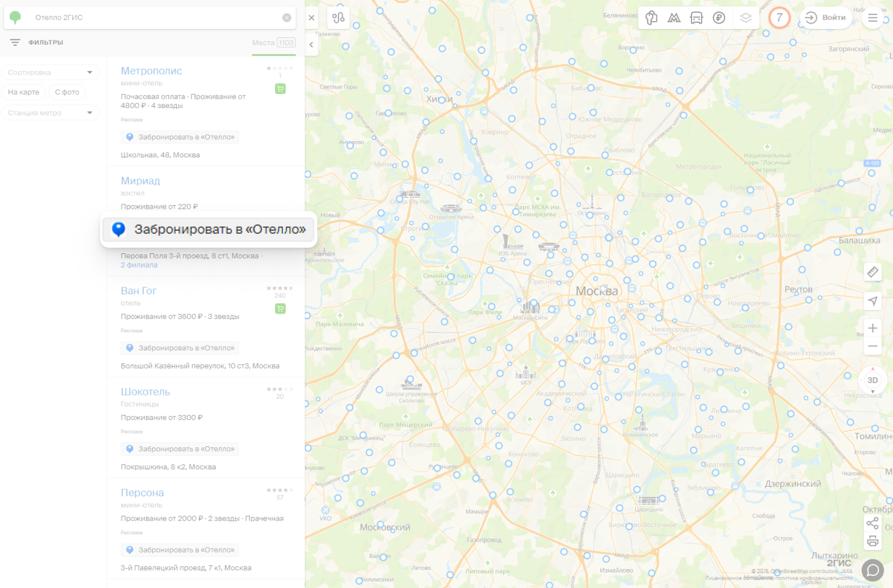The image size is (893, 588).
Task: Click address Покрышкина, 8 к2, Москва
Action: pos(168,467)
